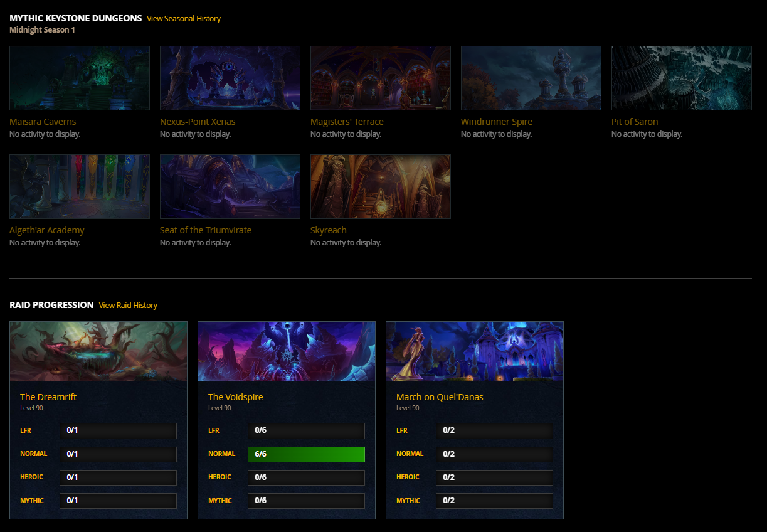Click the Algeth'ar Academy dungeon thumbnail
Viewport: 767px width, 532px height.
click(80, 187)
